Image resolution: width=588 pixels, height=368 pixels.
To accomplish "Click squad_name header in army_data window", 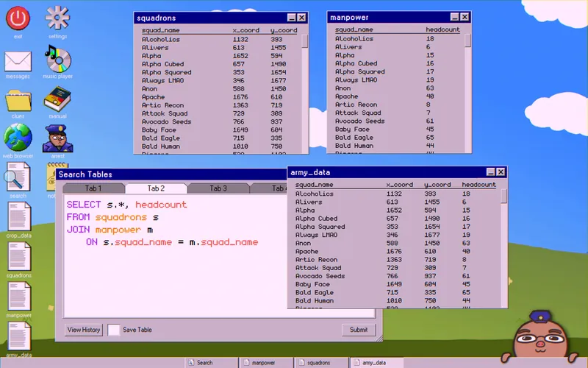I will point(315,185).
